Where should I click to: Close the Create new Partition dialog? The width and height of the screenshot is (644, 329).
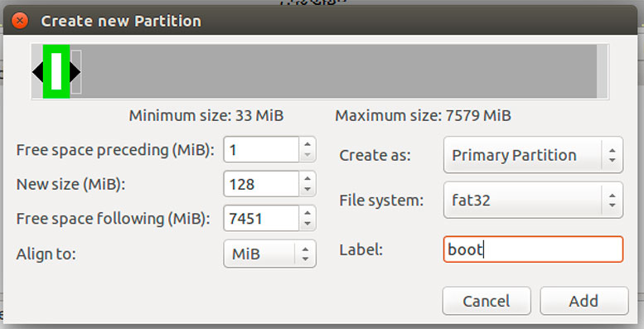[x=20, y=20]
